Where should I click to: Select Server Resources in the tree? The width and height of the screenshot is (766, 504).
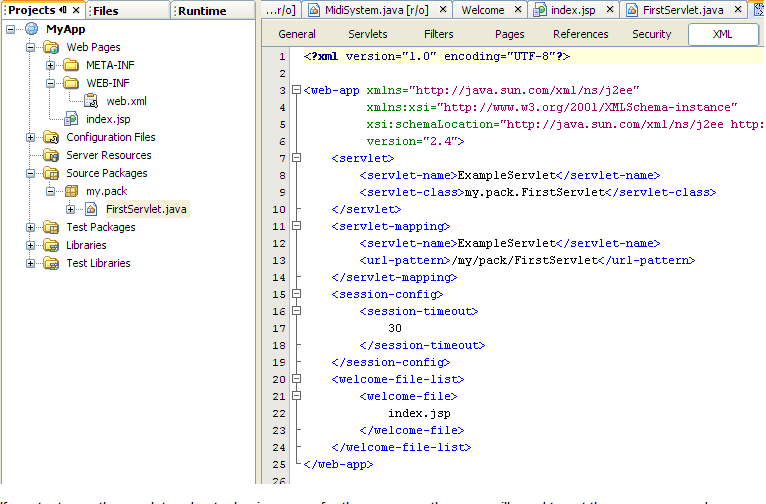pos(109,155)
